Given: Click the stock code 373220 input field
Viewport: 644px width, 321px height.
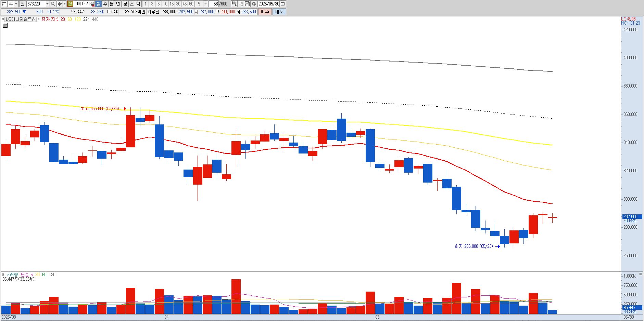Looking at the screenshot, I should 36,4.
